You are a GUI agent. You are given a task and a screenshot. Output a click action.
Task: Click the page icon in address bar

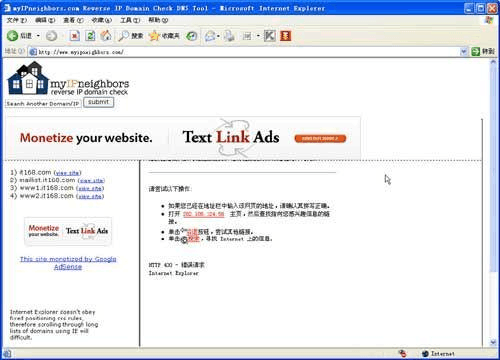tap(33, 52)
